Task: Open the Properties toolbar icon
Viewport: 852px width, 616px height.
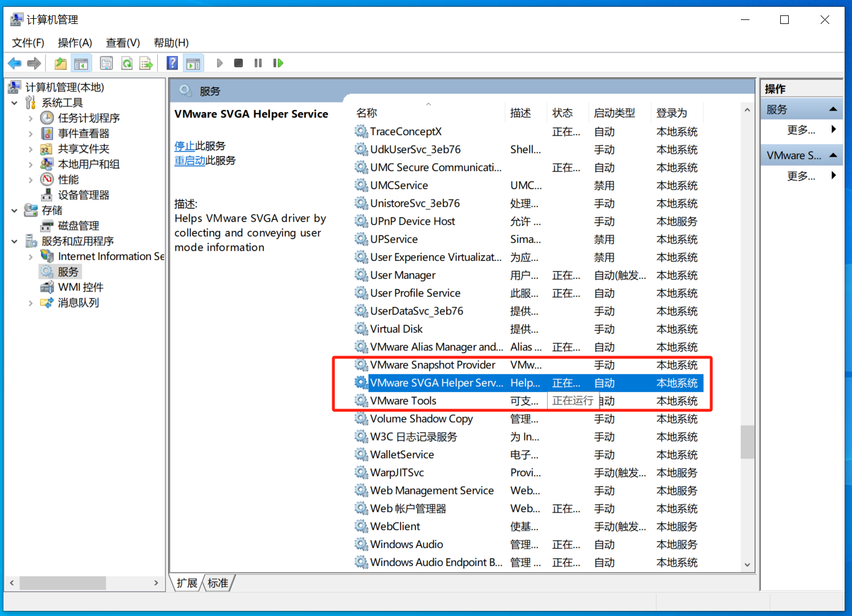Action: [106, 63]
